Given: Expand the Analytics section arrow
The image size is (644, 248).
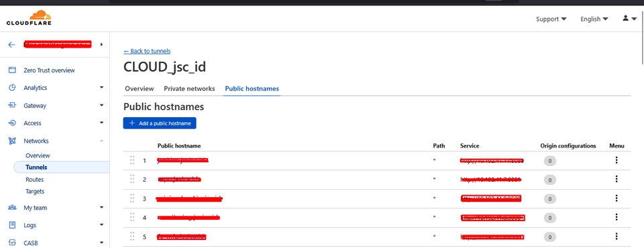Looking at the screenshot, I should [101, 87].
